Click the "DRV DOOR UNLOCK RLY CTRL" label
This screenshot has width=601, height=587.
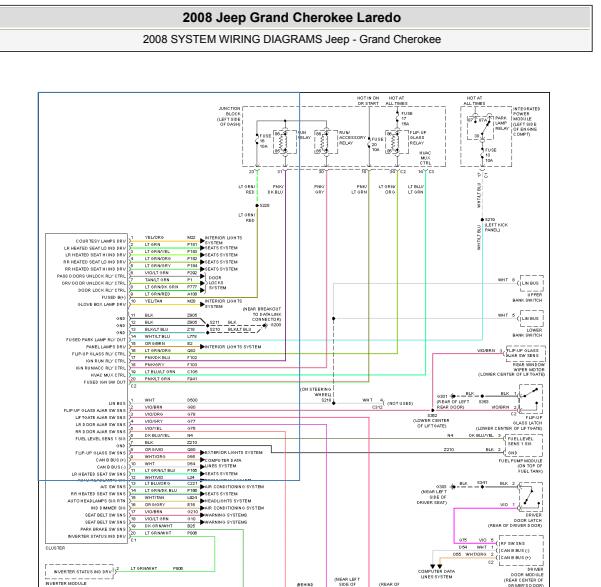click(x=94, y=283)
